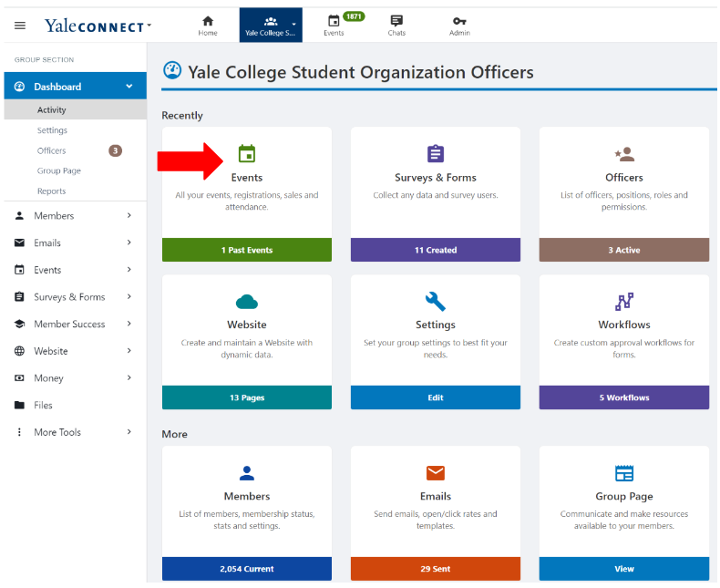Image resolution: width=720 pixels, height=588 pixels.
Task: Open the Chats speech bubble icon
Action: tap(396, 21)
